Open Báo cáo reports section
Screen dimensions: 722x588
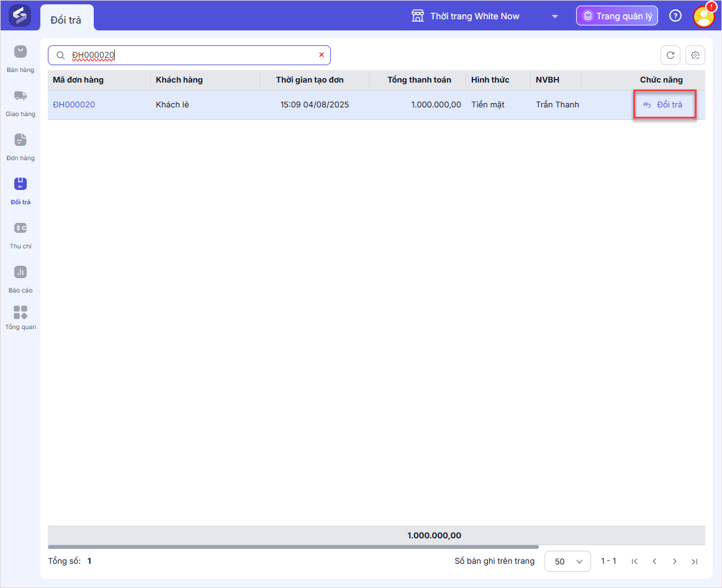[20, 279]
